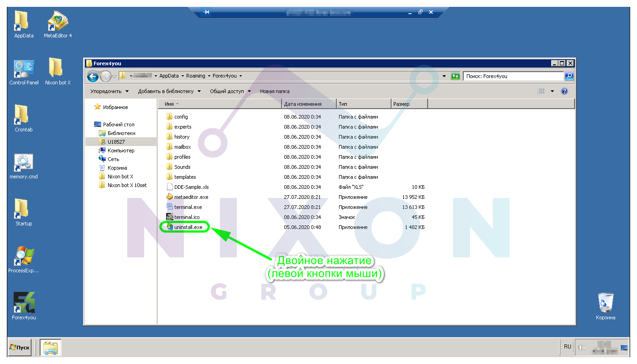Change the view using the view mode icon
The height and width of the screenshot is (364, 637).
541,91
